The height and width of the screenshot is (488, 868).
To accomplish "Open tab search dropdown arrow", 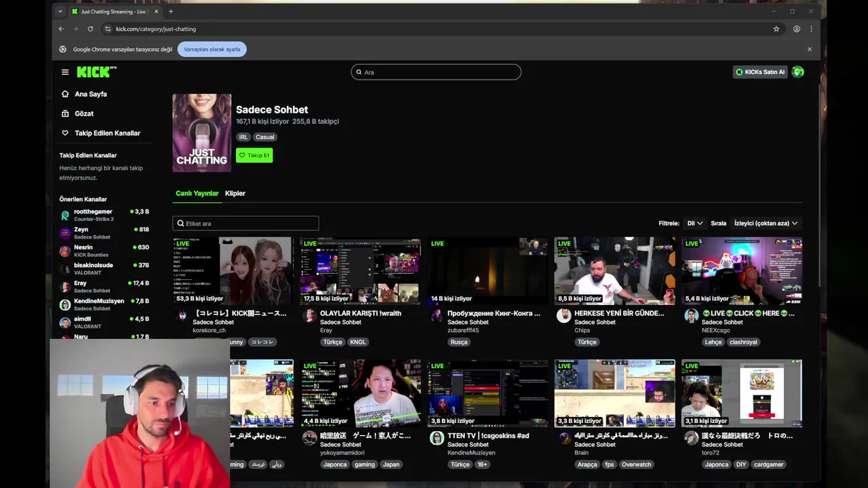I will point(60,12).
